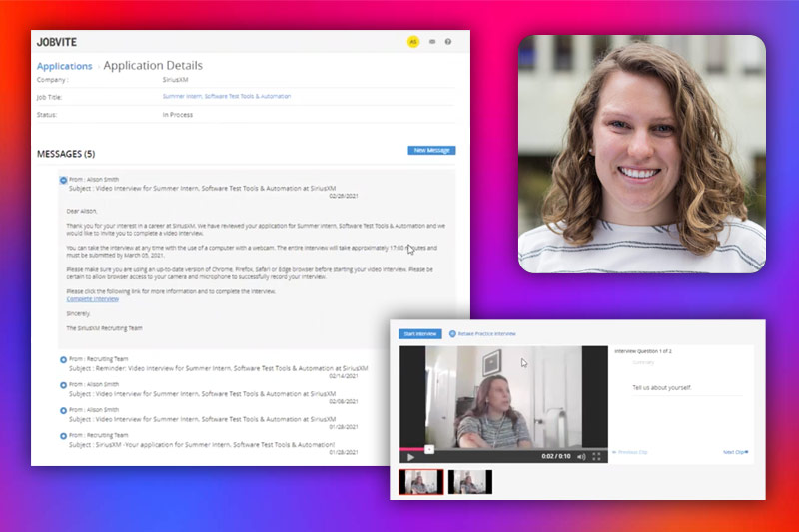The height and width of the screenshot is (532, 799).
Task: Collapse the expanded 02/28/2021 message
Action: click(x=63, y=180)
